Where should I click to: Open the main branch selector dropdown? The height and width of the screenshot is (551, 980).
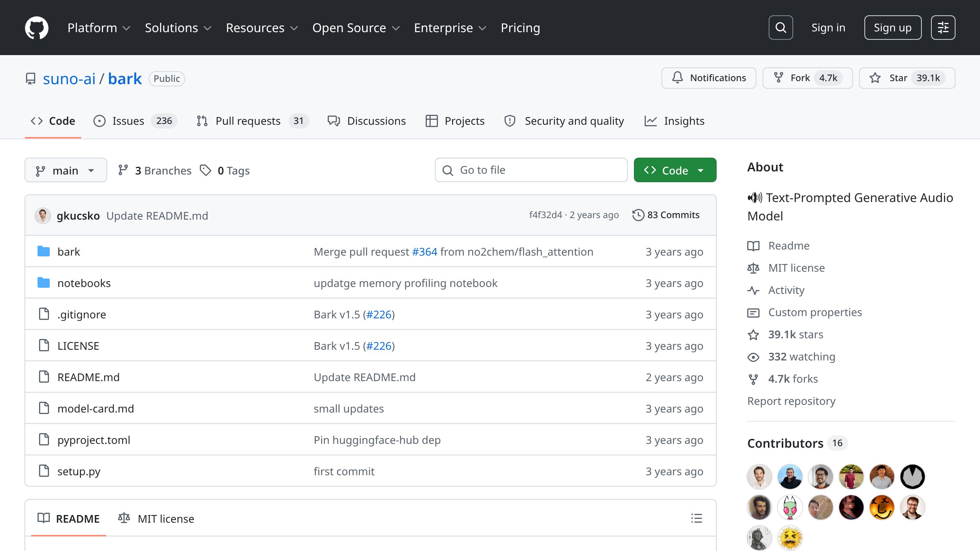click(x=66, y=170)
